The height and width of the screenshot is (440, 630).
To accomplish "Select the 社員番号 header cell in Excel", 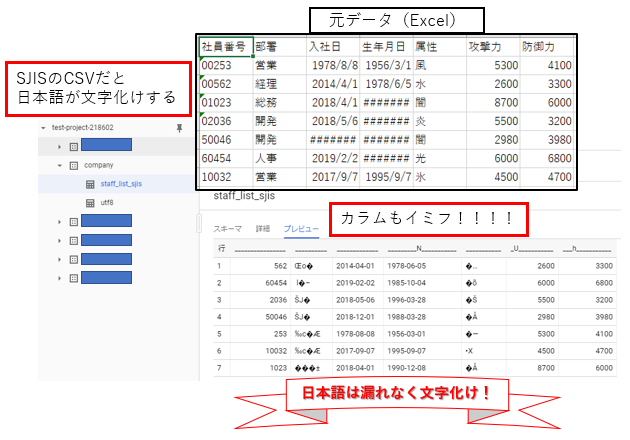I will pos(226,47).
